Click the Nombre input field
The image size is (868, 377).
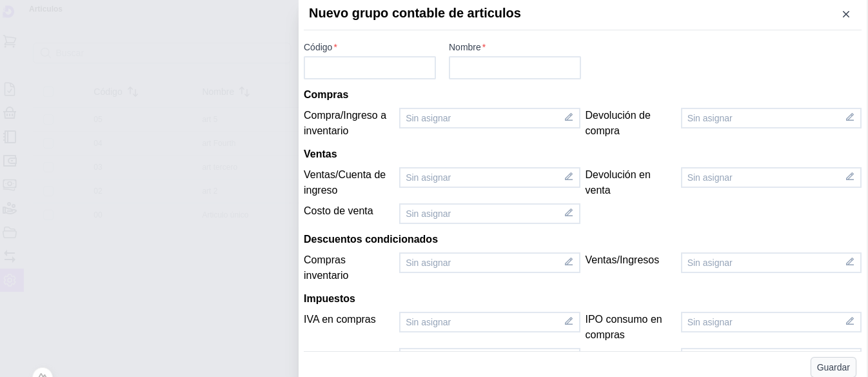pos(515,68)
